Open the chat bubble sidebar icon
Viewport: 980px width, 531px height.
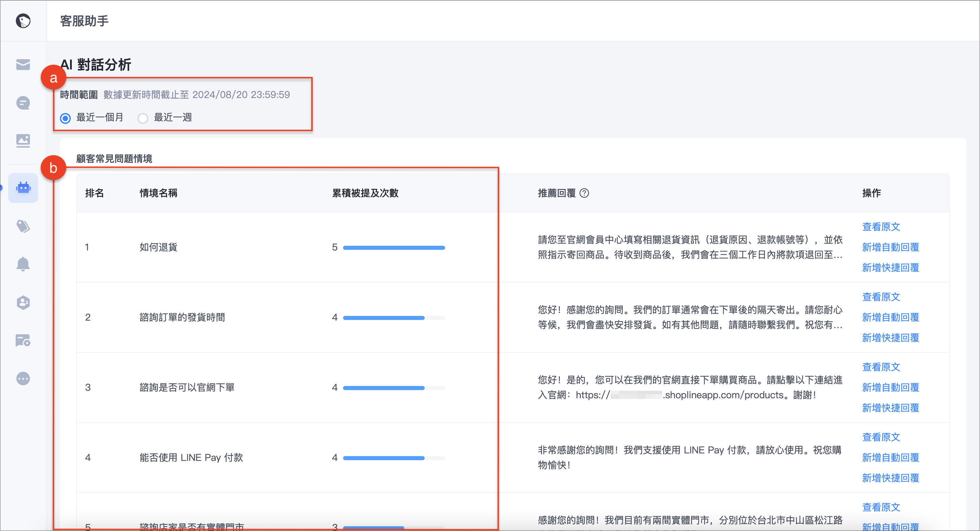pos(23,103)
